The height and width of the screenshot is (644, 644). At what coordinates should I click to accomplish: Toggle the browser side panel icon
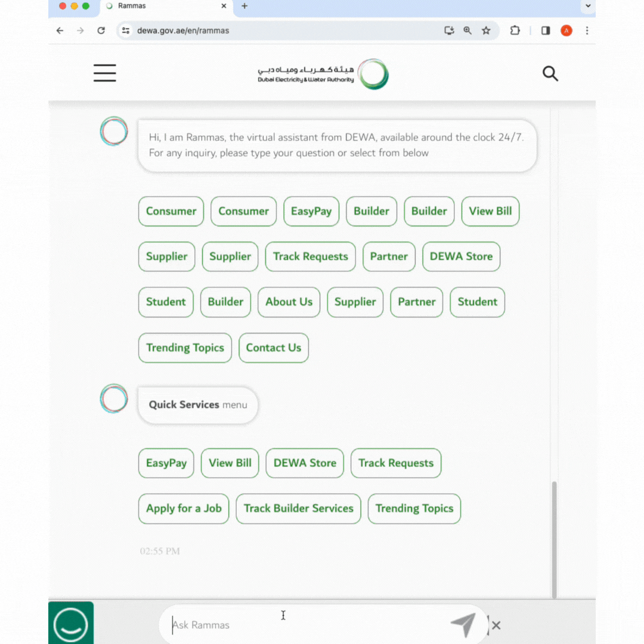tap(546, 30)
